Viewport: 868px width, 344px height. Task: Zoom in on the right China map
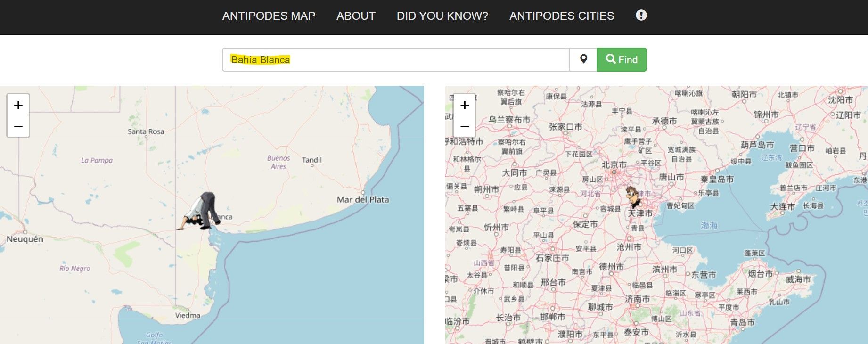pos(464,105)
